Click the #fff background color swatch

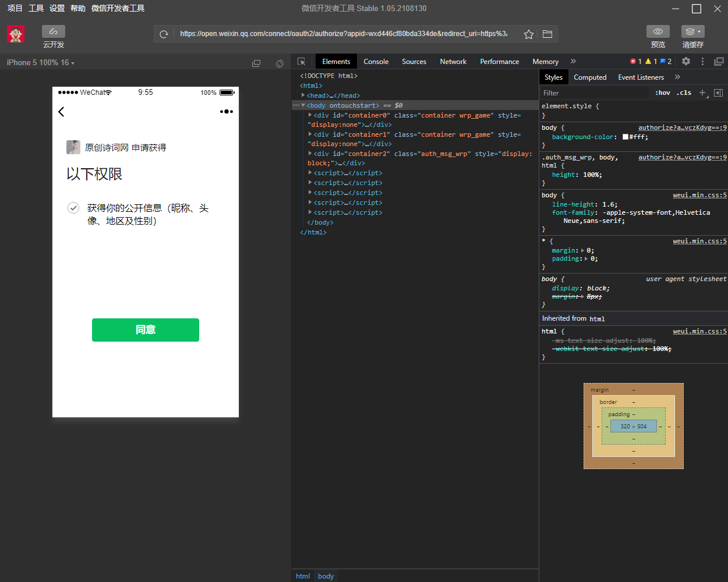[625, 137]
